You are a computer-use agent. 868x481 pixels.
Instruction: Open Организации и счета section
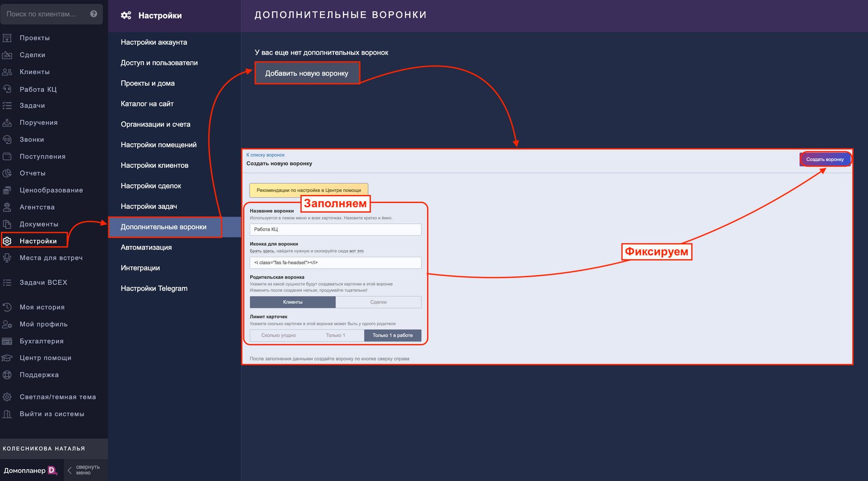[x=155, y=124]
